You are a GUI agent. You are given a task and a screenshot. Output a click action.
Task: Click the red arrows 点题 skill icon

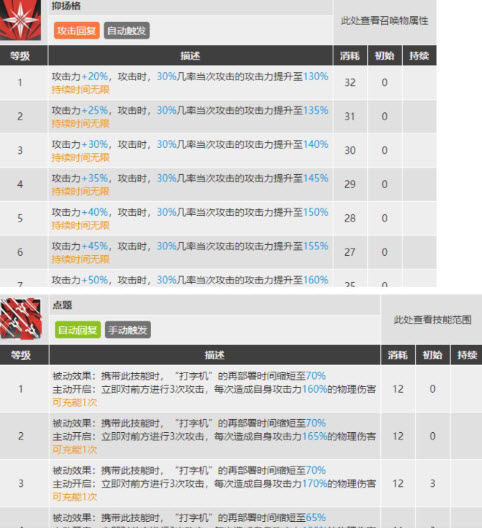tap(21, 319)
